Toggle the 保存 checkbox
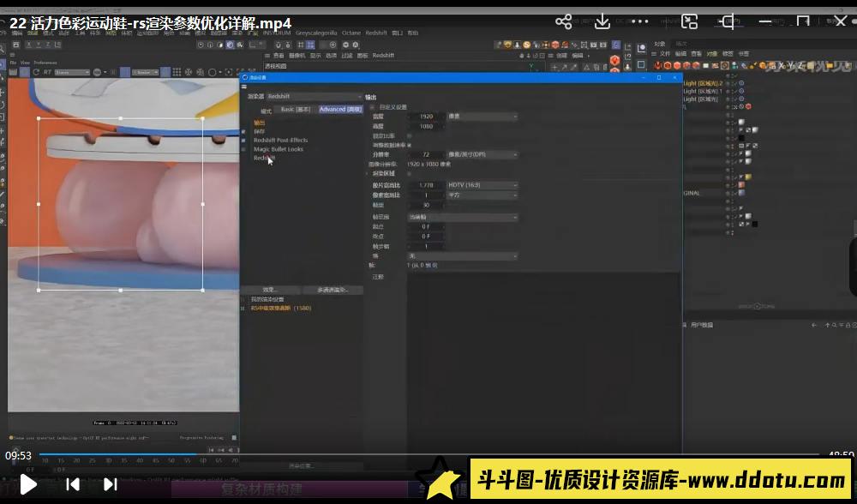 (x=243, y=132)
